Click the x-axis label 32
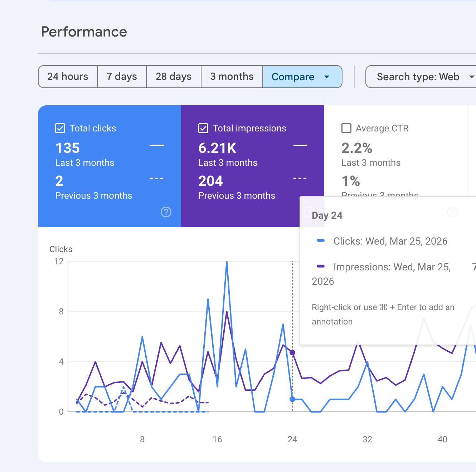 pos(368,439)
